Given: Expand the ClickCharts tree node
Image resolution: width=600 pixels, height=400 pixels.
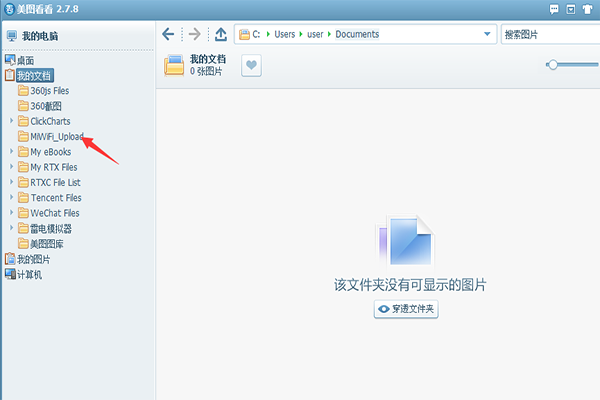Looking at the screenshot, I should coord(11,121).
